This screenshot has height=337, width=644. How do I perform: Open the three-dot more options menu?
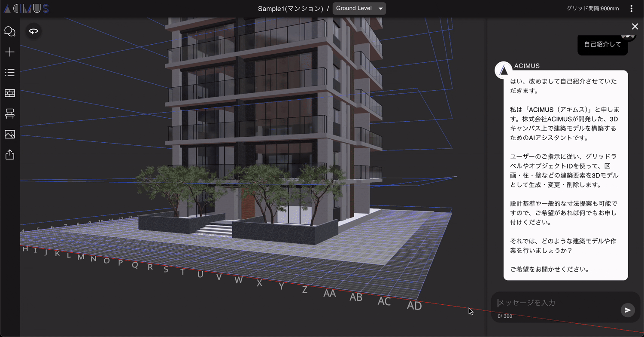click(x=631, y=9)
